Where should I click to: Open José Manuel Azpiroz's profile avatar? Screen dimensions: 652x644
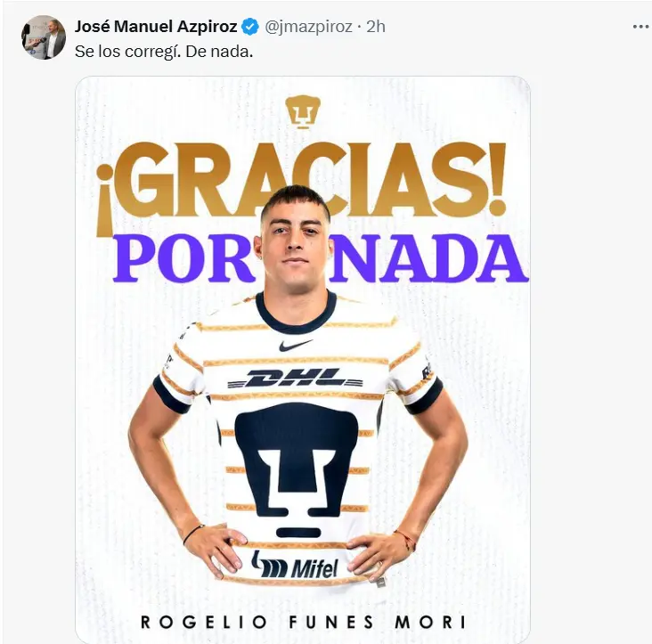point(44,37)
